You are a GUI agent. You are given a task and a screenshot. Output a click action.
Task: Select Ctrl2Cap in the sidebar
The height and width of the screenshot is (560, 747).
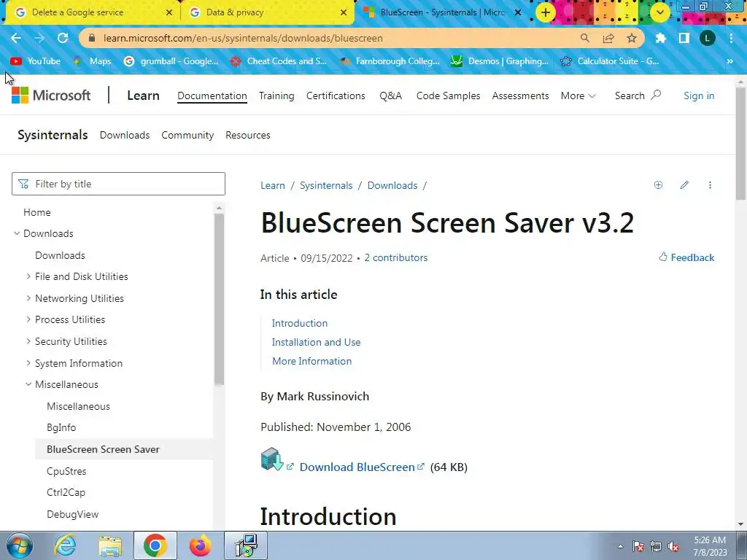pyautogui.click(x=66, y=492)
